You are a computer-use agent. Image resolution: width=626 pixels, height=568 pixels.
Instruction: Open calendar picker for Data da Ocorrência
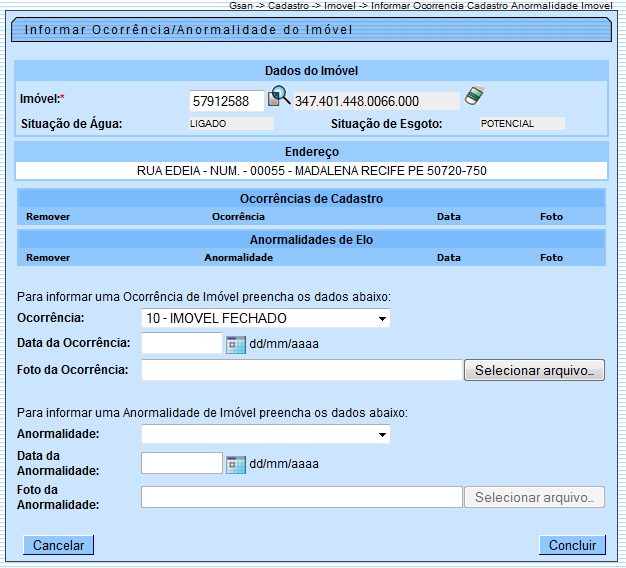coord(236,345)
